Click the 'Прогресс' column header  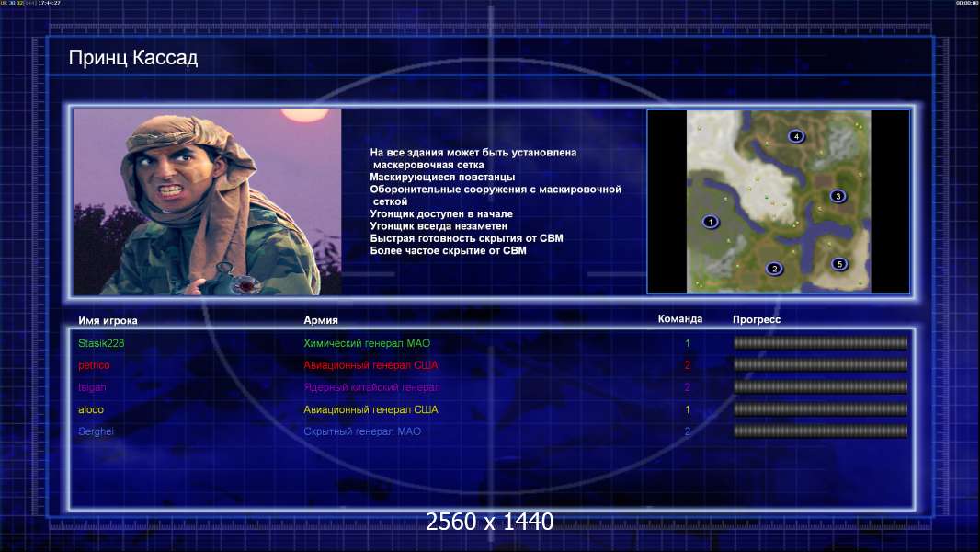757,319
